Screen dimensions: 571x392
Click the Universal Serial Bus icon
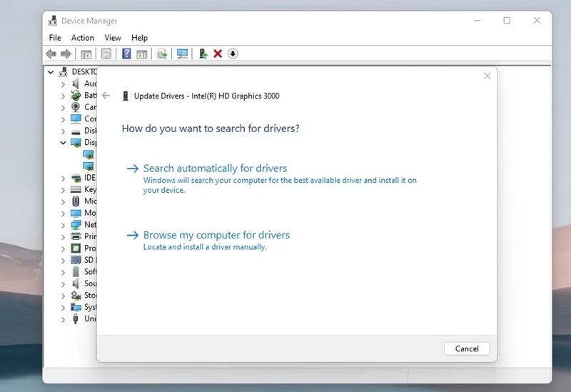coord(76,319)
